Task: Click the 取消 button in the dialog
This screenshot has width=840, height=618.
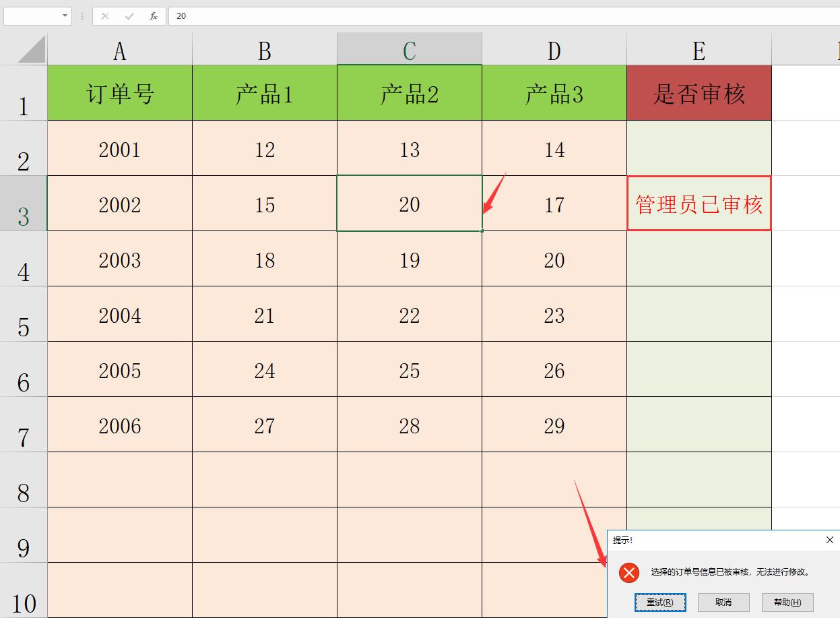Action: coord(723,602)
